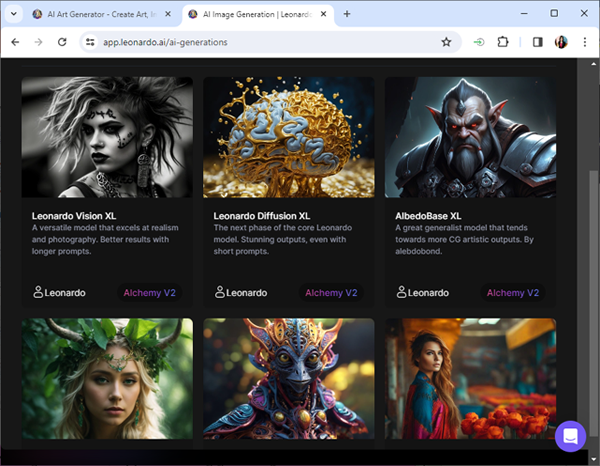The width and height of the screenshot is (600, 466).
Task: Reload the Leonardo page
Action: [62, 42]
